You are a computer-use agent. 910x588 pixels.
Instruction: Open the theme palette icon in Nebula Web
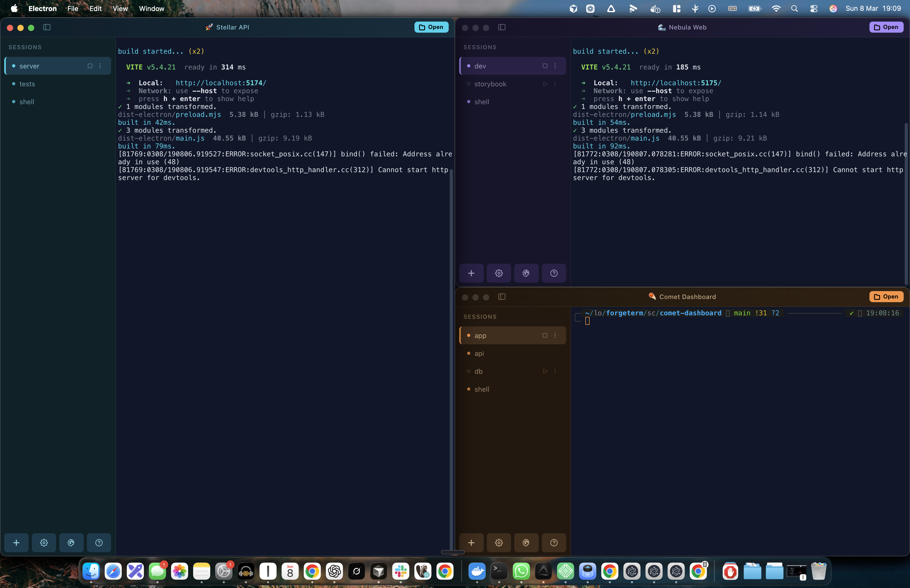pyautogui.click(x=526, y=273)
